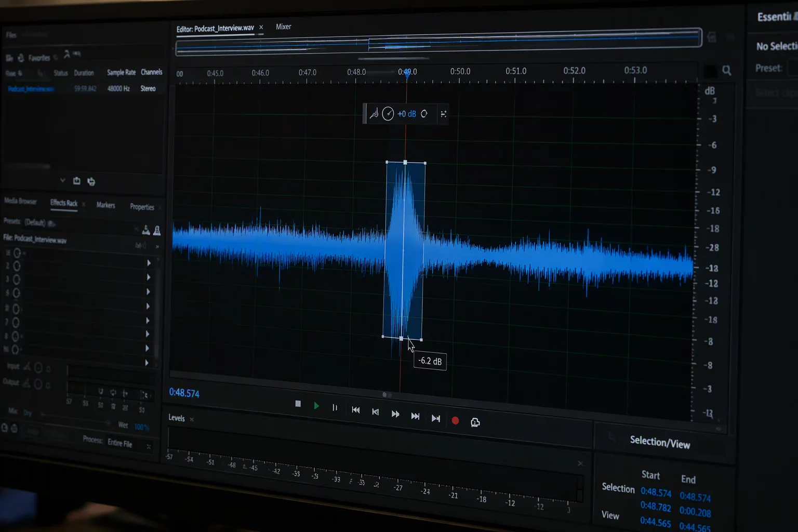Click the circular icon after +0 dB
Screen dimensions: 798x532
[424, 114]
